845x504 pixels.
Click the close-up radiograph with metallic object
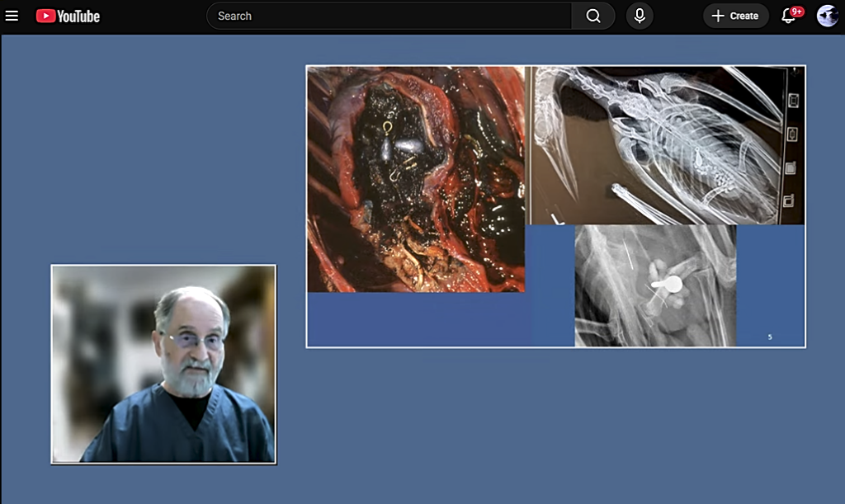655,286
